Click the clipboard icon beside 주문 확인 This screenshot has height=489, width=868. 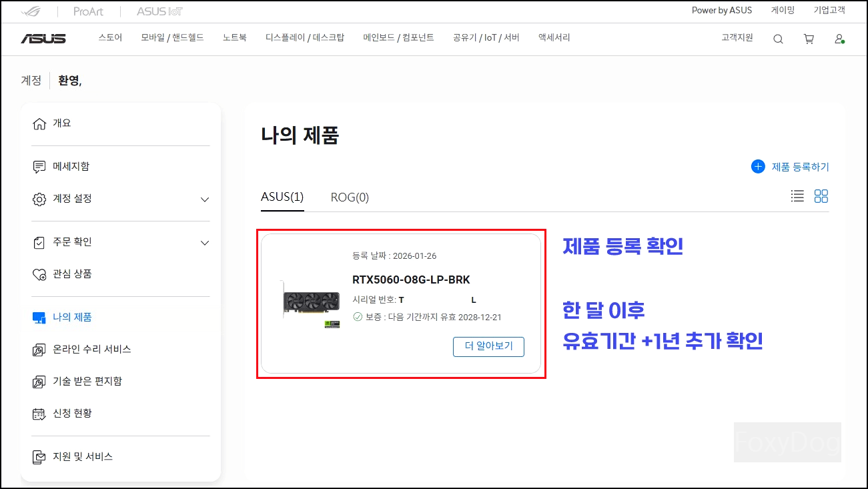39,242
